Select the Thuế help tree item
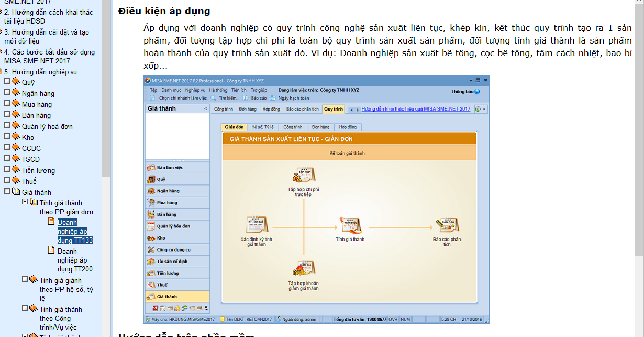 (x=29, y=181)
